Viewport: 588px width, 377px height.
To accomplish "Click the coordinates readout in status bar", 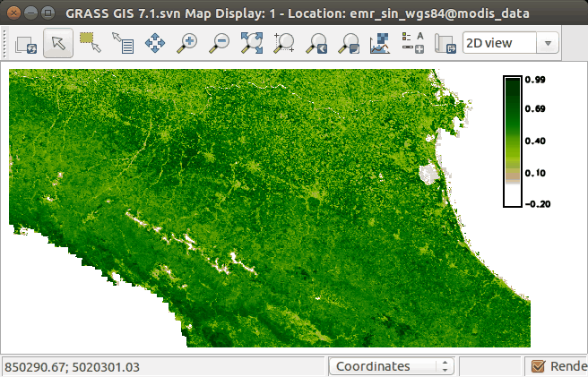I will click(x=72, y=367).
